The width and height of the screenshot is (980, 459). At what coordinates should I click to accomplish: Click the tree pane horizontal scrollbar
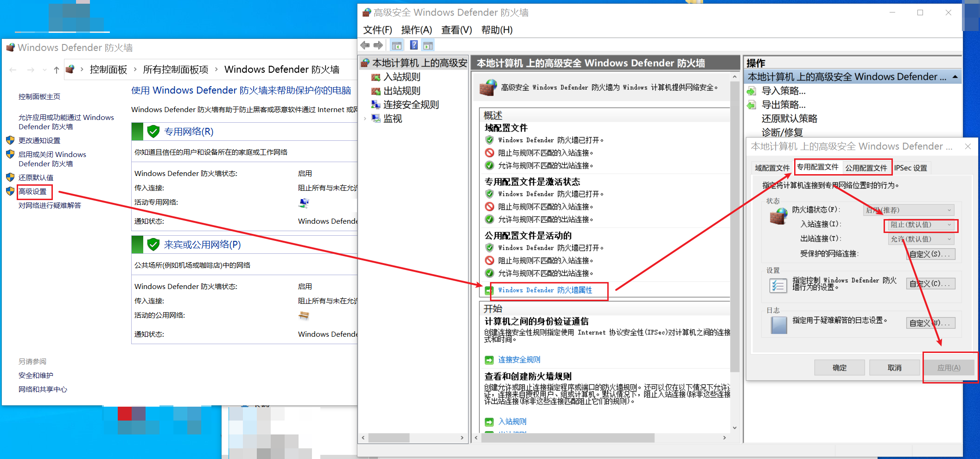point(388,438)
